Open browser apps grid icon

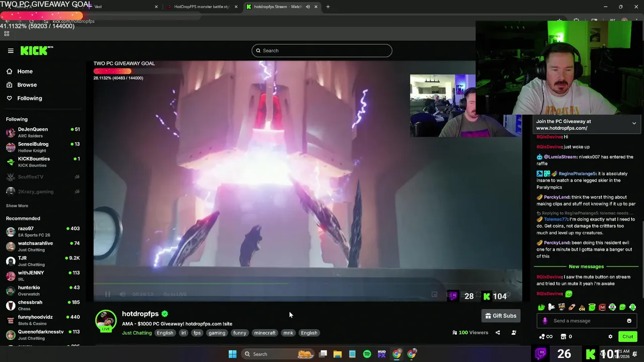pyautogui.click(x=7, y=34)
